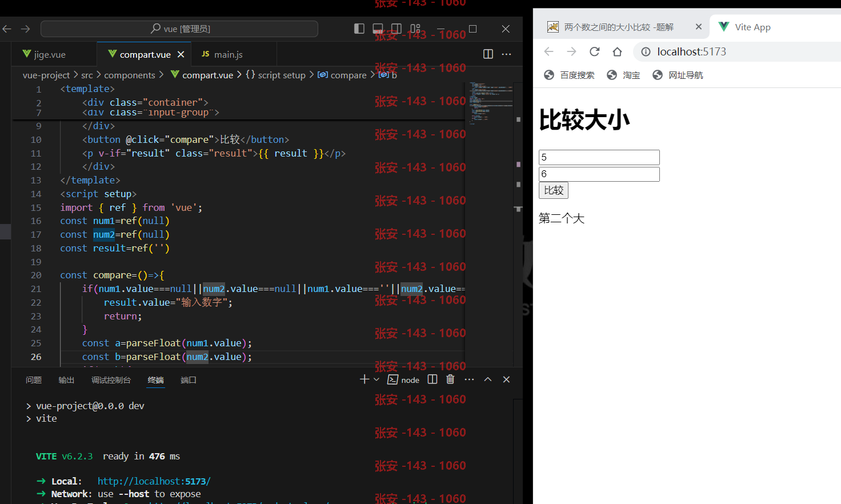This screenshot has height=504, width=841.
Task: Go forward in VS Code navigation history
Action: pyautogui.click(x=25, y=29)
